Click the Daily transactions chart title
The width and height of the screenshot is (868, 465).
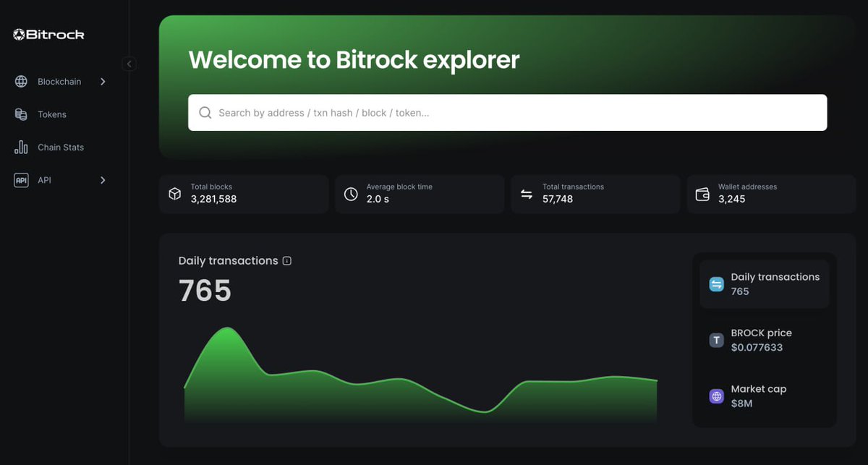228,260
